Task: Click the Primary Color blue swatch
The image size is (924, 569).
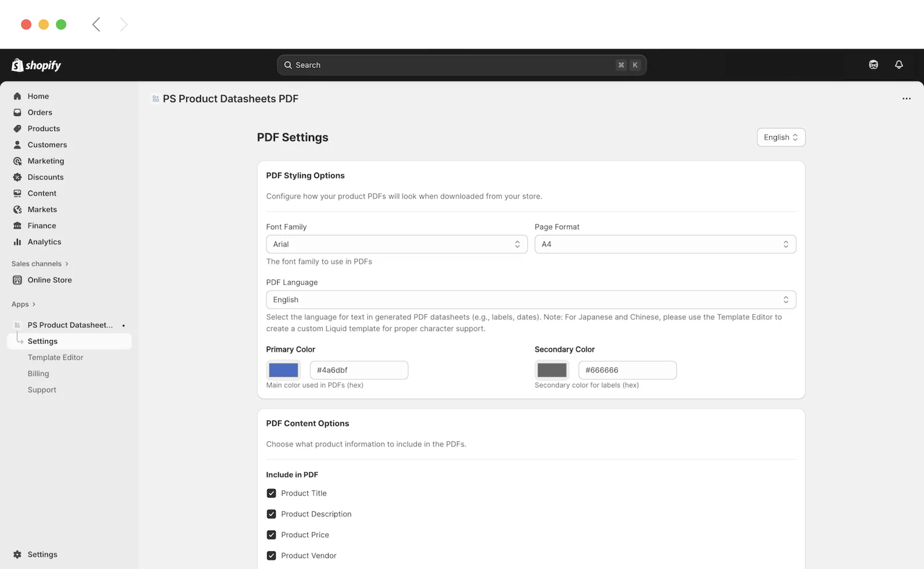Action: click(x=283, y=370)
